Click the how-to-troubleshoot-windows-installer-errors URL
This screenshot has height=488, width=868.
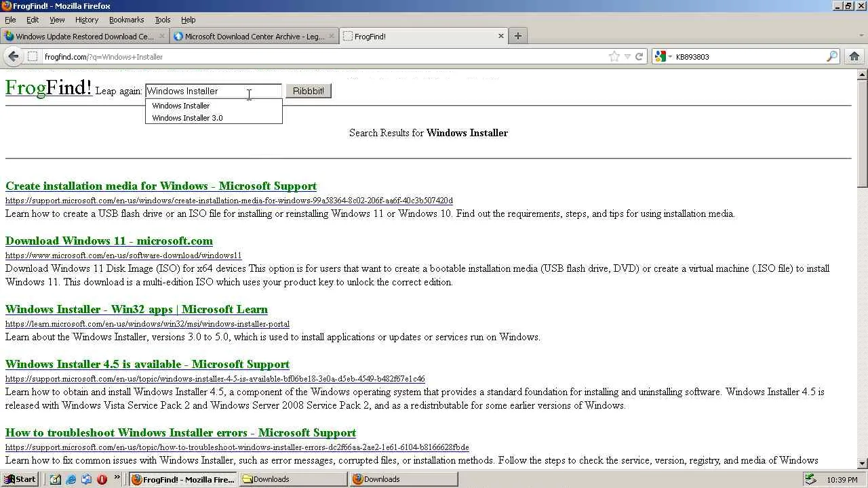point(237,447)
